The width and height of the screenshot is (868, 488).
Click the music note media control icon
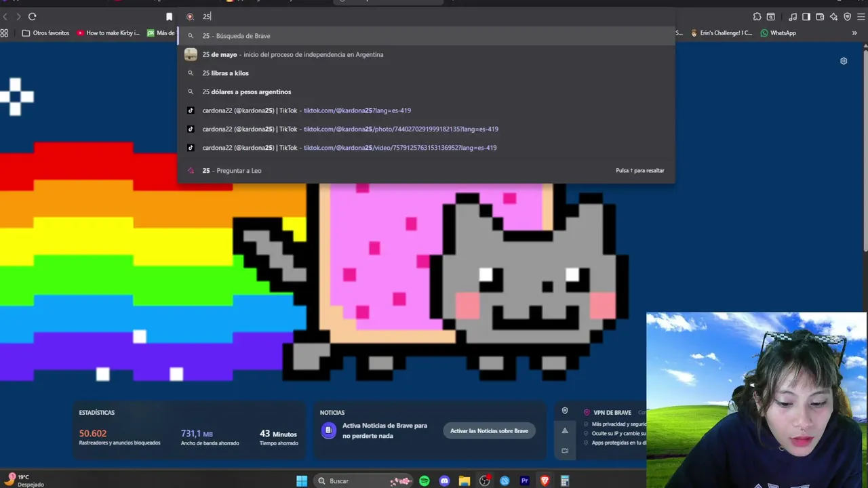(793, 16)
